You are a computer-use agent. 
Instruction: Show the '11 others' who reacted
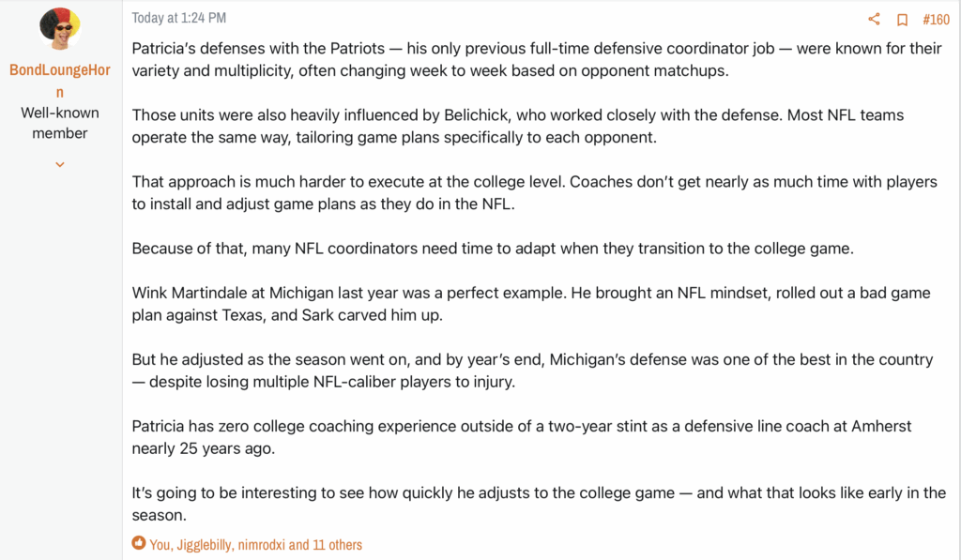(x=337, y=545)
